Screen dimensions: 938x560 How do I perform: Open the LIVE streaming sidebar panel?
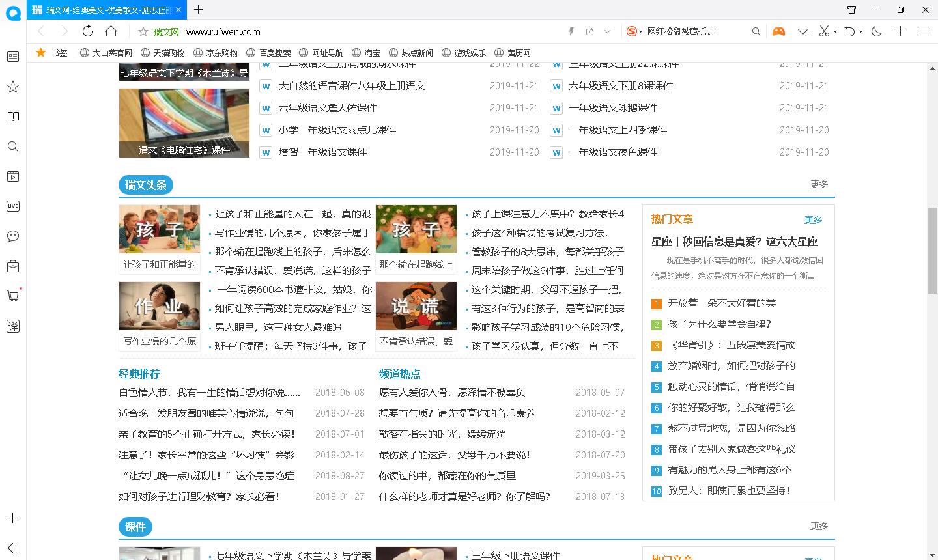click(x=12, y=206)
